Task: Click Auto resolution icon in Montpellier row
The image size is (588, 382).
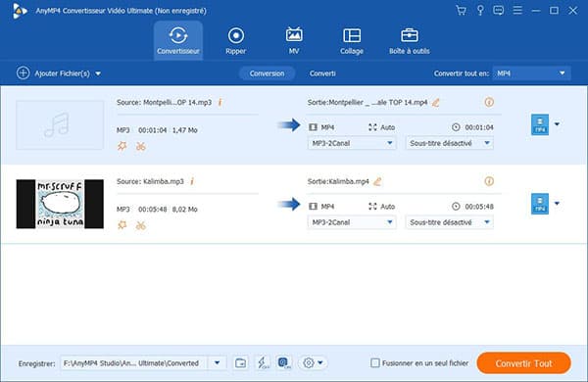Action: (372, 127)
